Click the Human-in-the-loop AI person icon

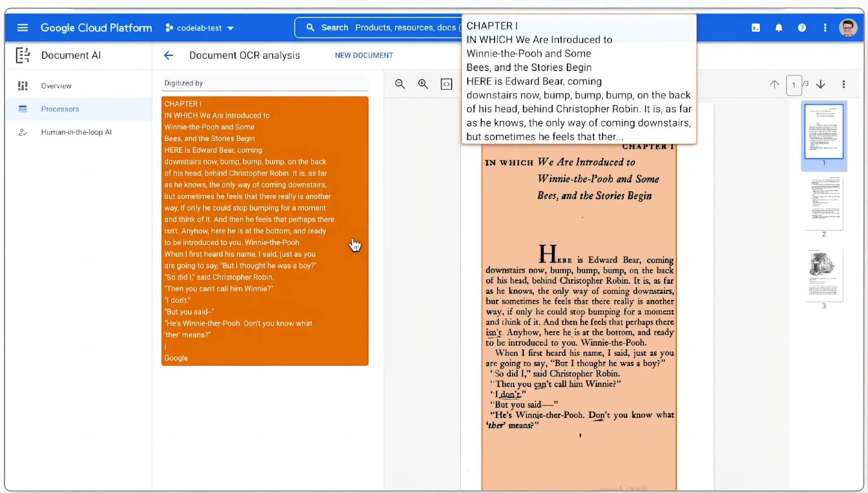pos(22,132)
